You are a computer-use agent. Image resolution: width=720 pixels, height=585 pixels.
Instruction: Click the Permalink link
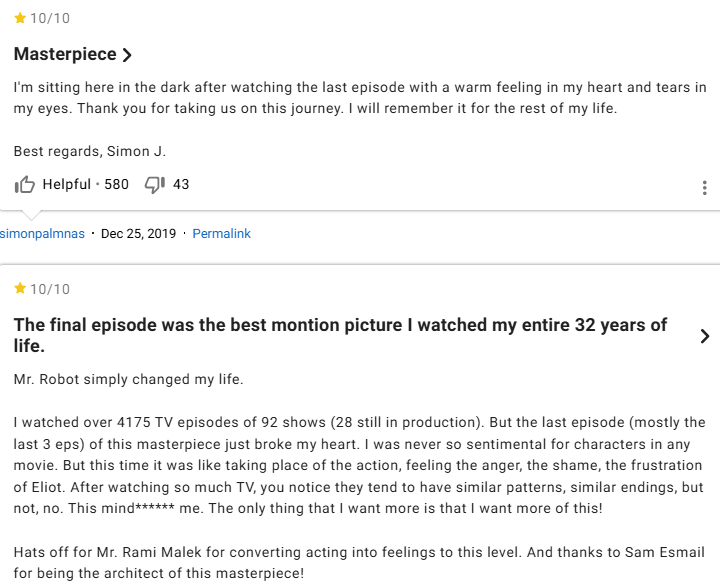click(x=221, y=234)
